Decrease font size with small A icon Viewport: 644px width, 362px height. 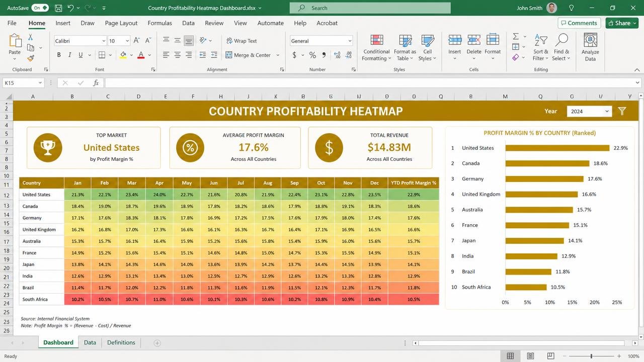(x=148, y=41)
